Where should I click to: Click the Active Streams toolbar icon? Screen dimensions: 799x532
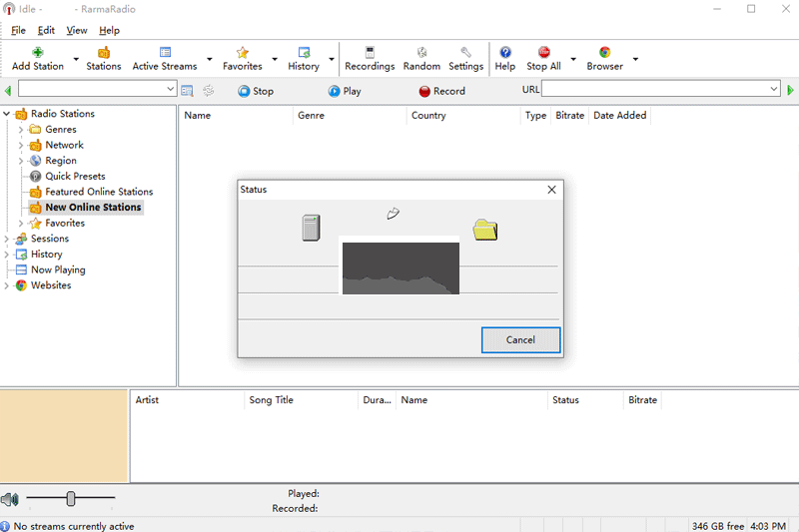(165, 53)
